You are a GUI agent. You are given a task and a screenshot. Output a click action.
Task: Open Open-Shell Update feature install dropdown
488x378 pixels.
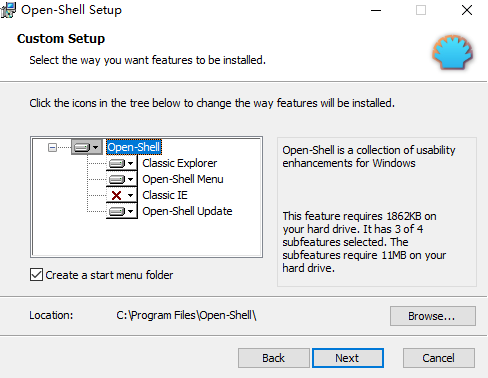point(122,211)
